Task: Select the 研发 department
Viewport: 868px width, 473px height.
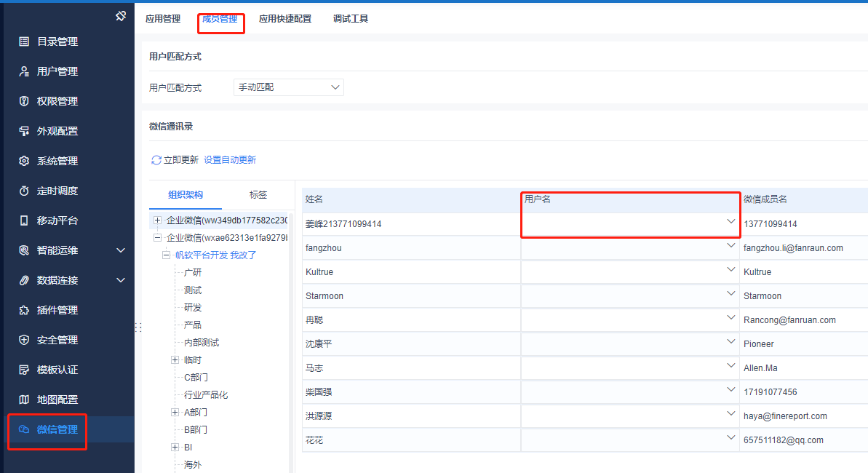Action: (x=193, y=307)
